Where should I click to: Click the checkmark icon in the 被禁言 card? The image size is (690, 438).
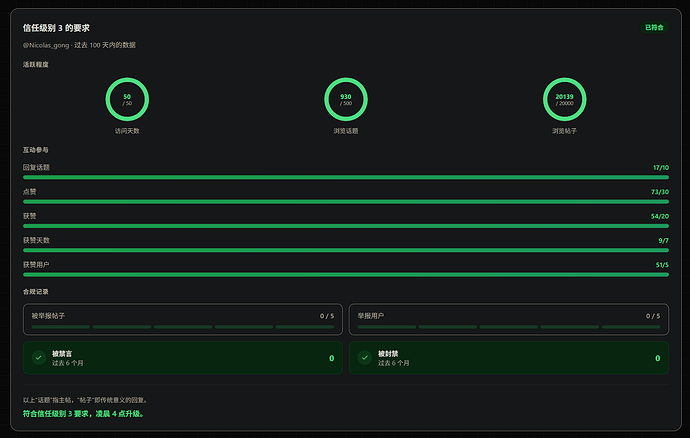39,357
